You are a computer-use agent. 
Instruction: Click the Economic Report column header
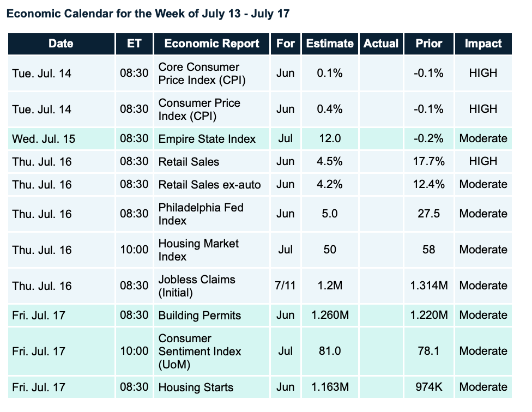click(211, 44)
